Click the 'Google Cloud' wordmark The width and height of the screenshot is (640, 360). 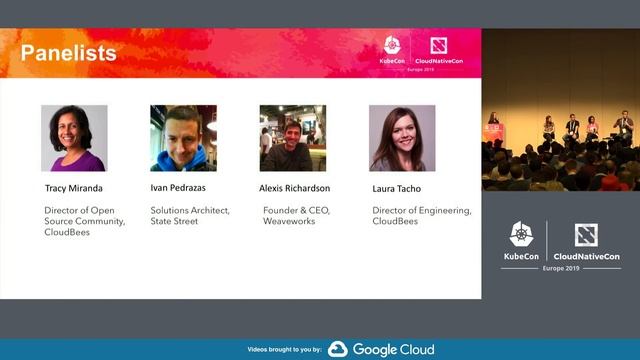(393, 350)
